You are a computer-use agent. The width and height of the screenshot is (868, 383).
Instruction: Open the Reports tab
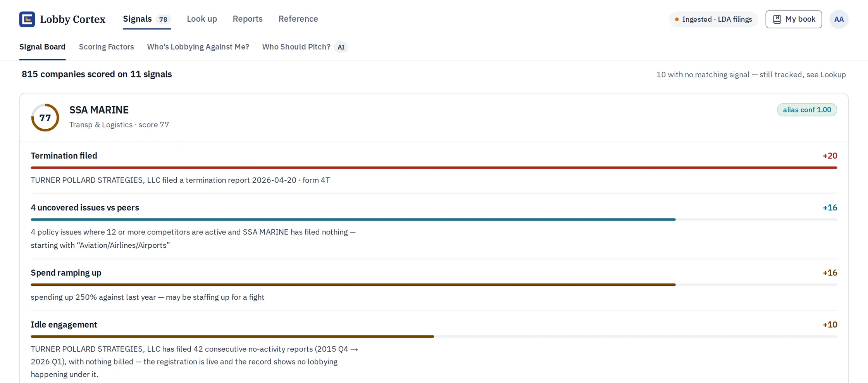tap(248, 19)
